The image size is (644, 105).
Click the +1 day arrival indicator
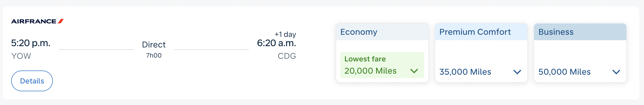click(285, 34)
